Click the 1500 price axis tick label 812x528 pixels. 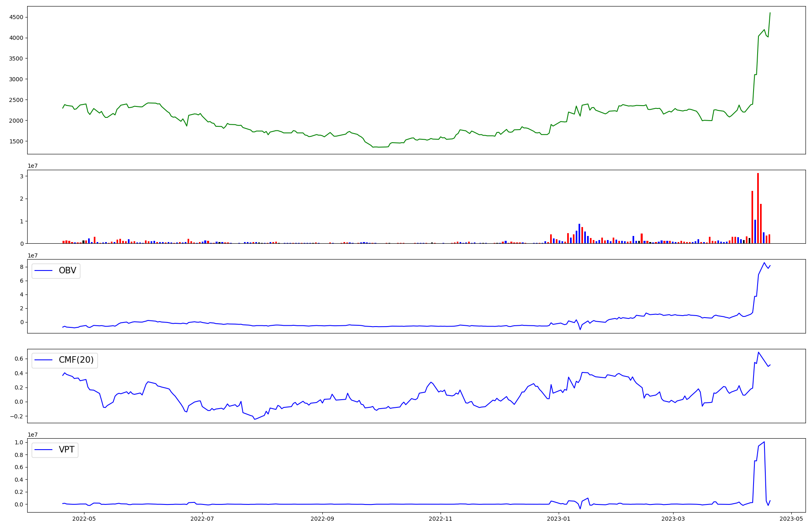(15, 141)
